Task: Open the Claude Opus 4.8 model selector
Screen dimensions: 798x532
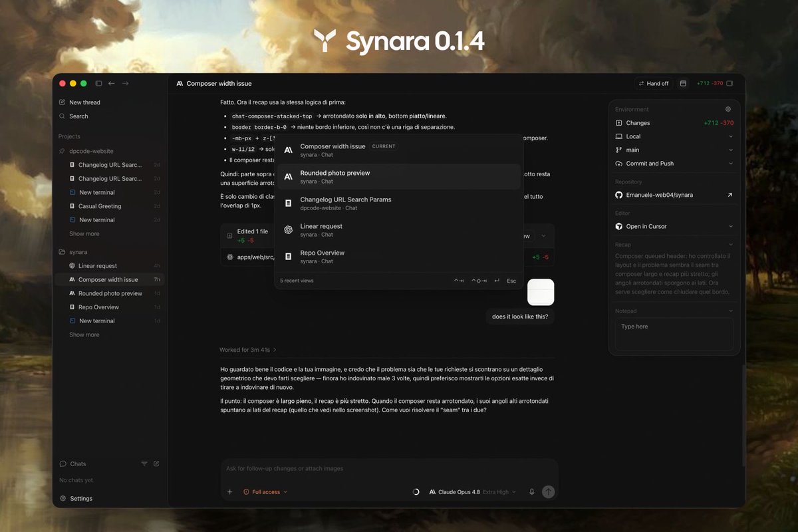Action: 472,492
